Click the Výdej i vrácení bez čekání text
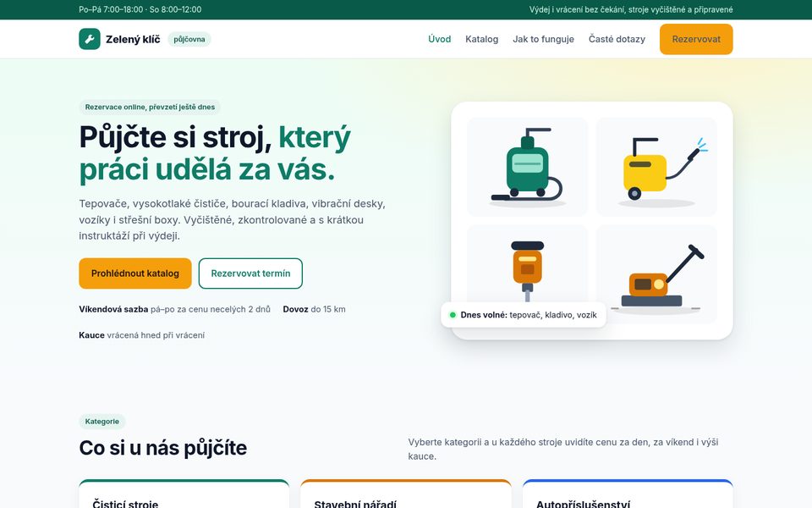Screen dimensions: 812x508 (631, 9)
